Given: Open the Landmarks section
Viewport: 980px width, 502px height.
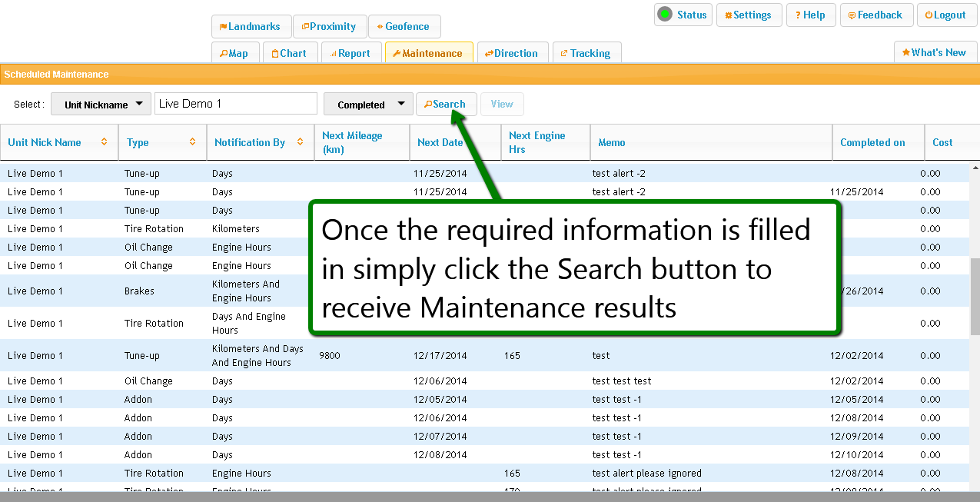Looking at the screenshot, I should point(250,26).
